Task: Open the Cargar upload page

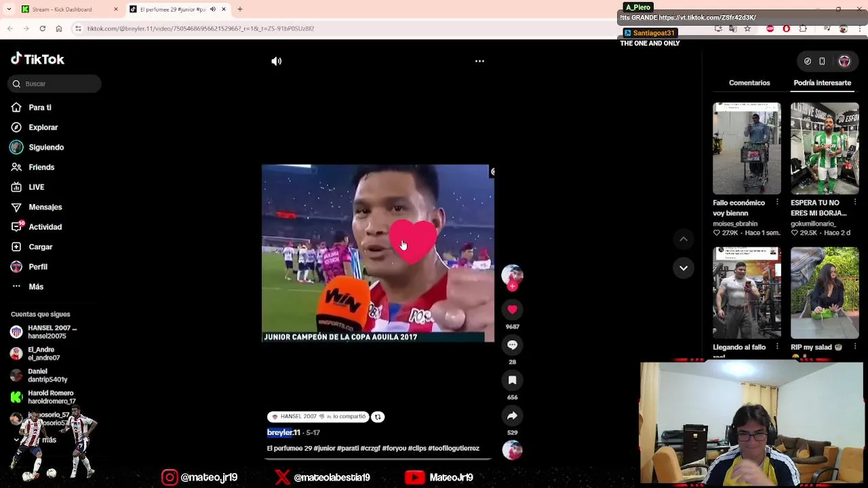Action: [x=32, y=247]
